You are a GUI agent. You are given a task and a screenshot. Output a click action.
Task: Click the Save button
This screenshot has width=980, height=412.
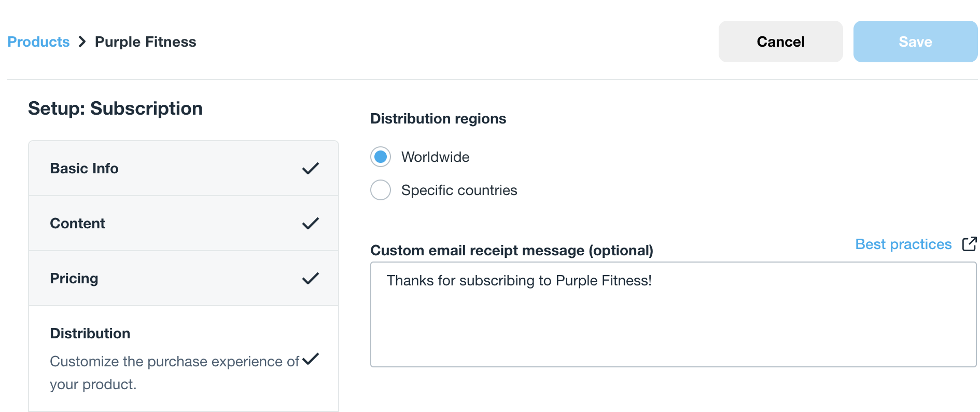915,42
